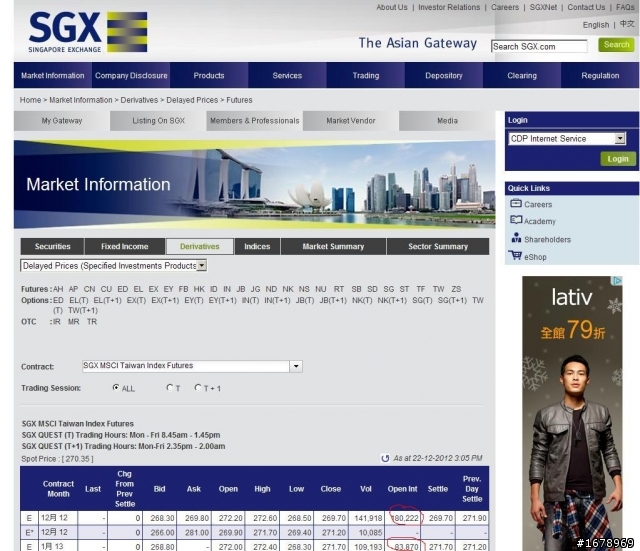The width and height of the screenshot is (640, 551).
Task: Click the Search SGX.com input field
Action: point(539,47)
